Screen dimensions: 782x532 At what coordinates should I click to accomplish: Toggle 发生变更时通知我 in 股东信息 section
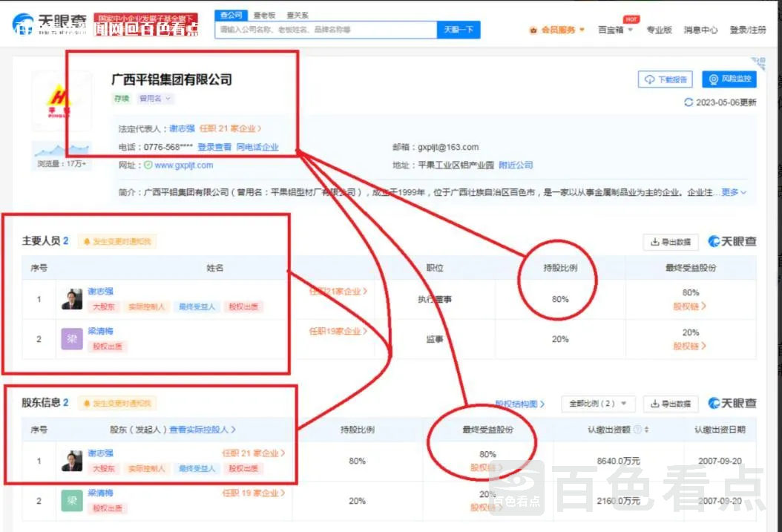[x=116, y=403]
